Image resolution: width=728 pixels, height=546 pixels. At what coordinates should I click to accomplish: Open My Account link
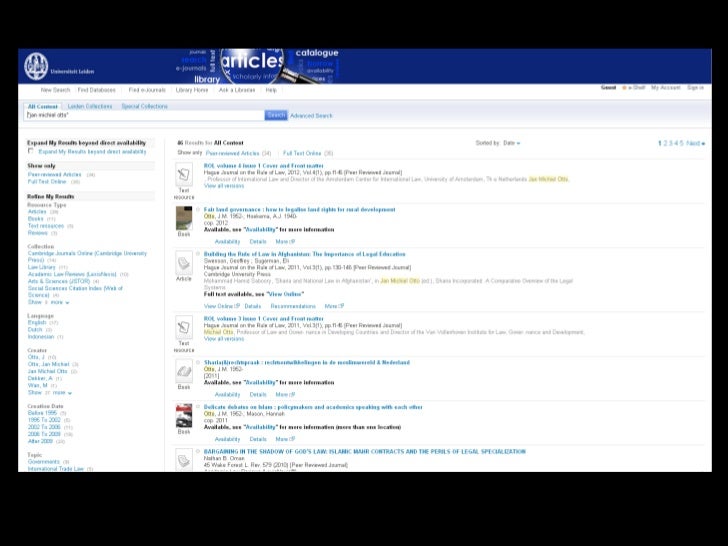click(665, 87)
